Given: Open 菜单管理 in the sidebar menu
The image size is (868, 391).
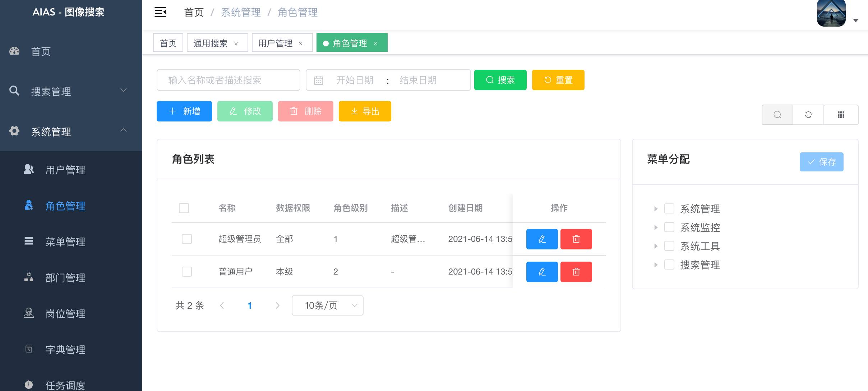Looking at the screenshot, I should click(65, 241).
